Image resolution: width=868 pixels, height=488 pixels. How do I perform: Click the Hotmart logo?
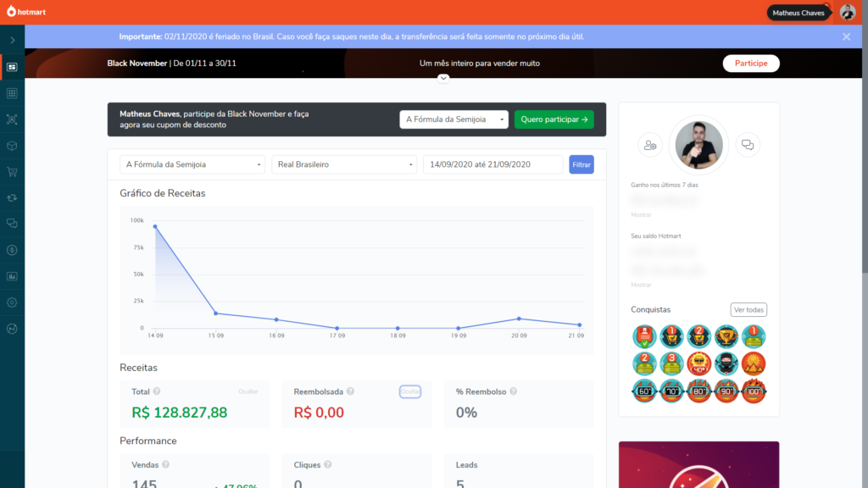26,12
